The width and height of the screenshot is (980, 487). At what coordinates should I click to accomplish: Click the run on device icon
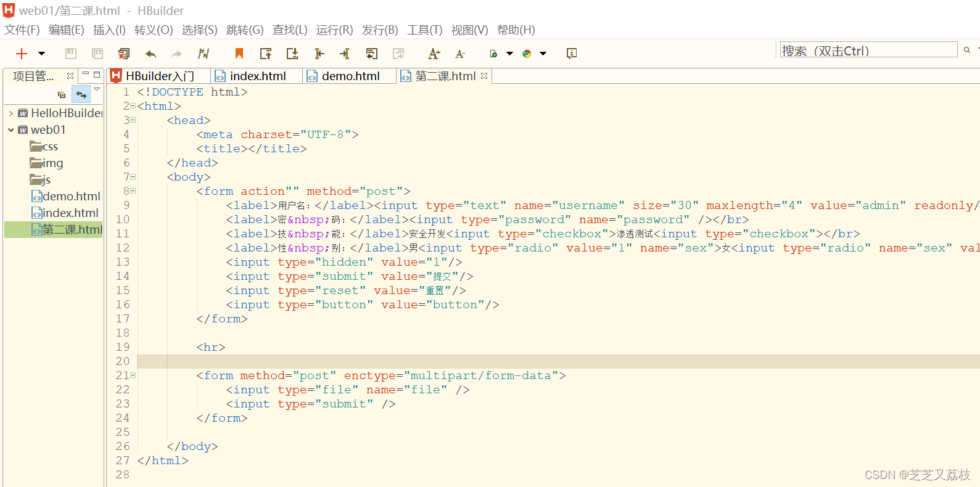(493, 54)
